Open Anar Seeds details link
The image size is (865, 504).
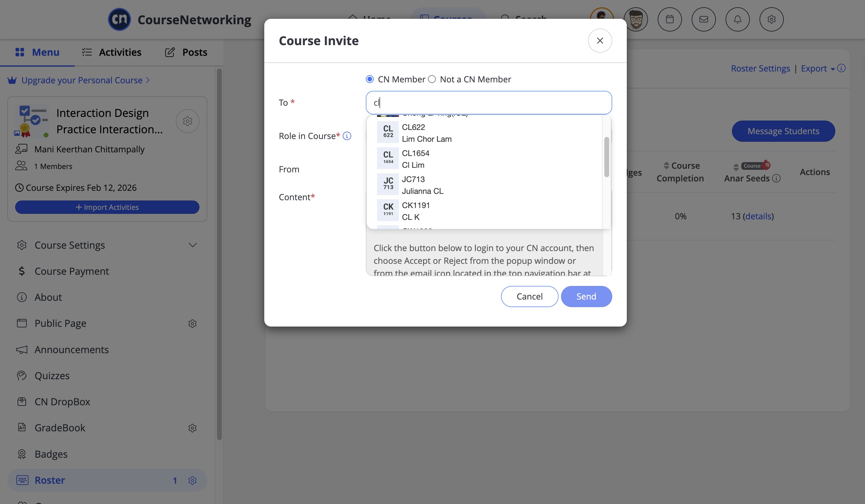[x=758, y=216]
